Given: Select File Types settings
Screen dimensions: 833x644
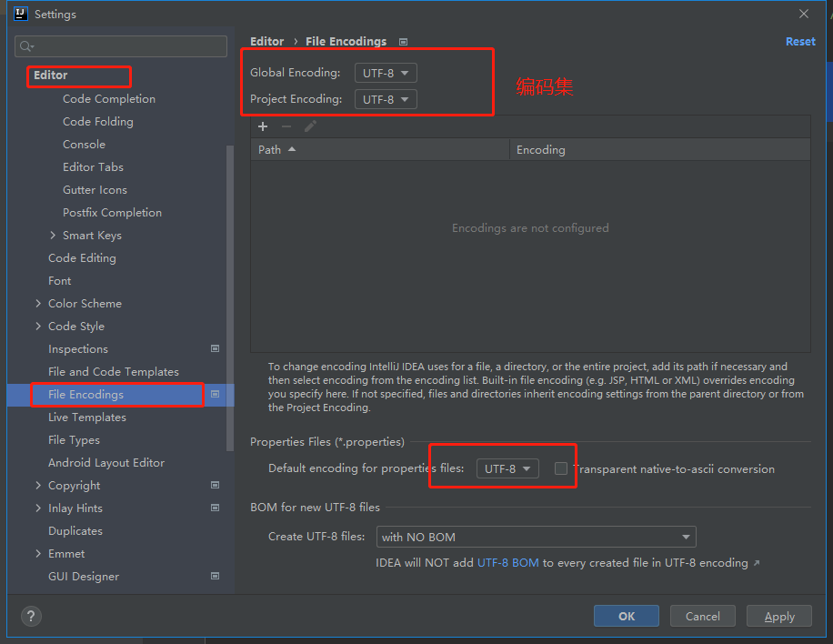Looking at the screenshot, I should [74, 440].
